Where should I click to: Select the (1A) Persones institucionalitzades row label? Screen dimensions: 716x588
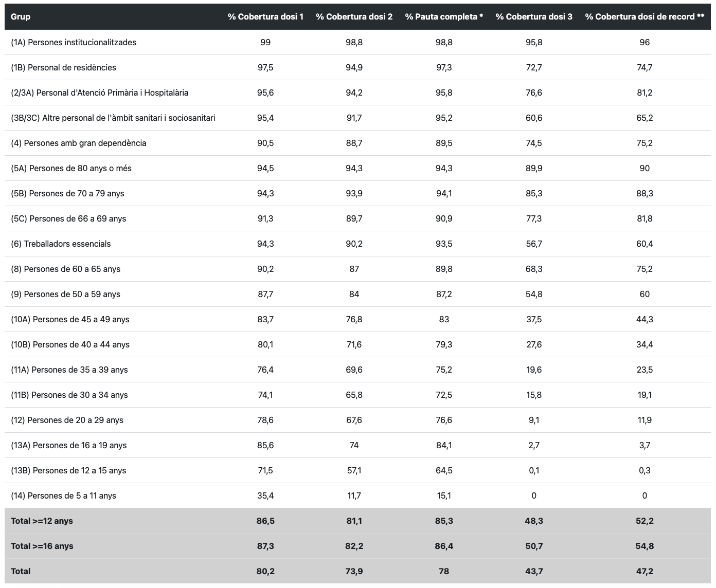(74, 42)
